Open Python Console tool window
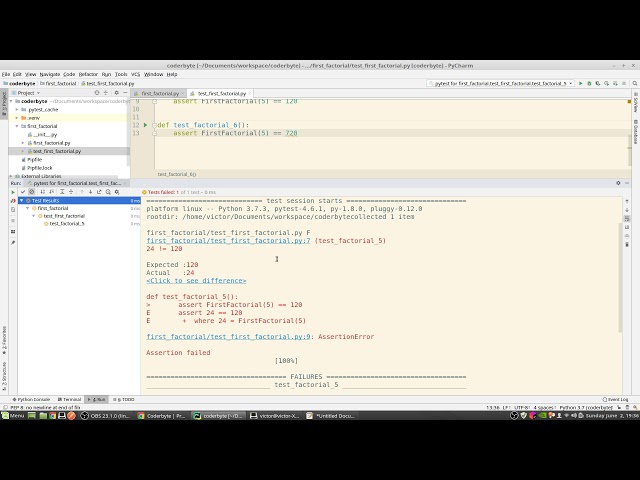640x480 pixels. pyautogui.click(x=31, y=400)
